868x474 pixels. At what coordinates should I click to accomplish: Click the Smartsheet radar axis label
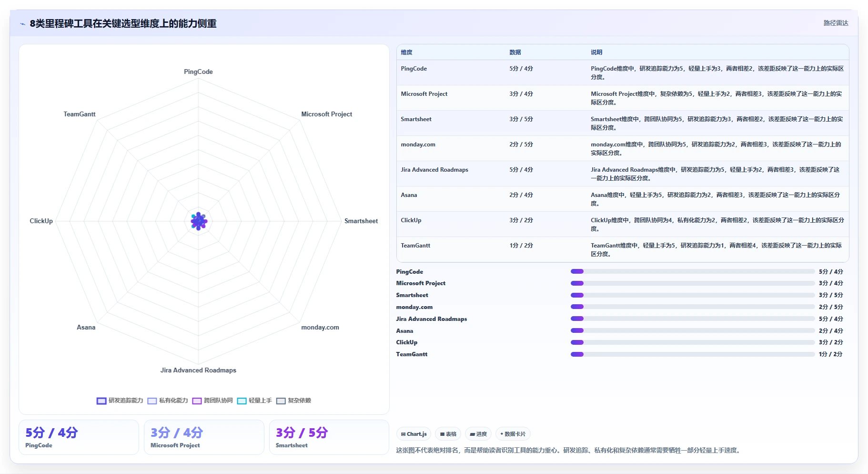tap(361, 221)
